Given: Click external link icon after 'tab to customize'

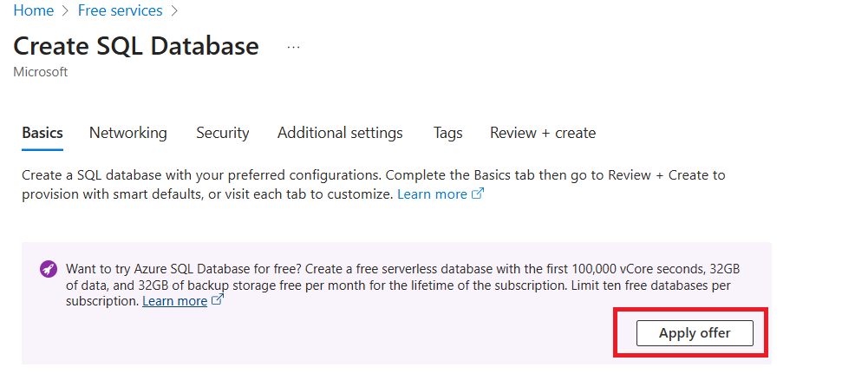Looking at the screenshot, I should click(477, 194).
